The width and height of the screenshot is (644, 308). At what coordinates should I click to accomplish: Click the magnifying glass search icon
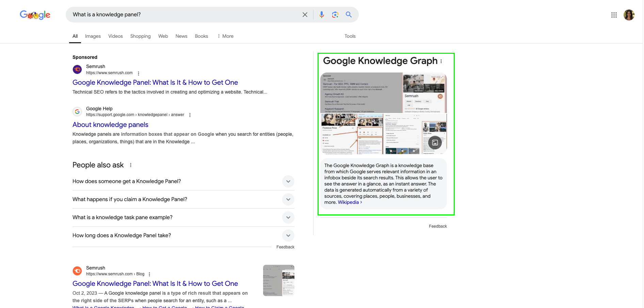(349, 15)
